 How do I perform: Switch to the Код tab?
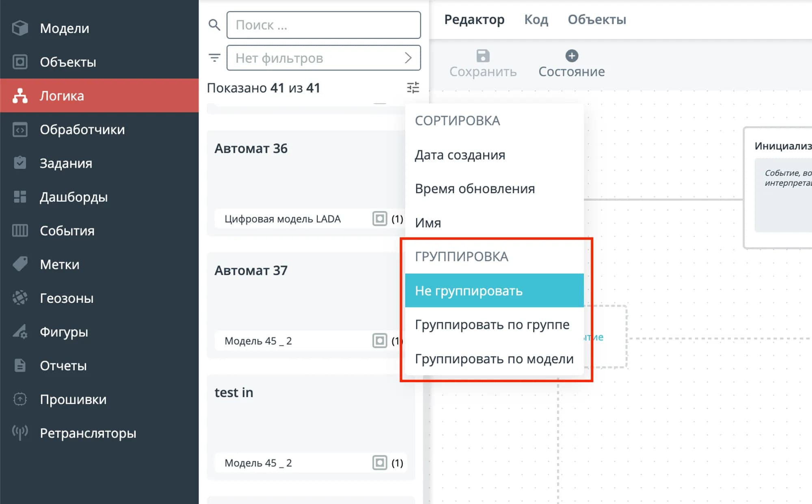tap(536, 19)
